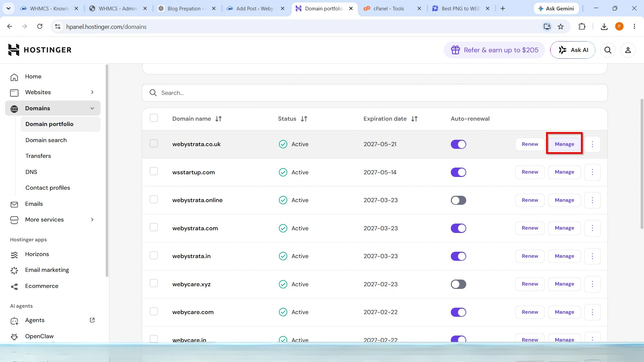Go back with browser back arrow

(x=10, y=26)
